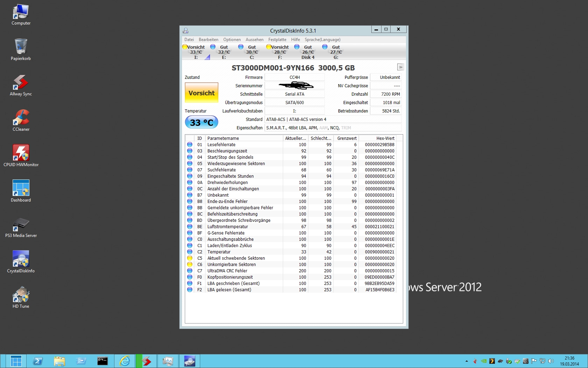Launch Internet Explorer from taskbar
Viewport: 588px width, 368px height.
point(124,361)
